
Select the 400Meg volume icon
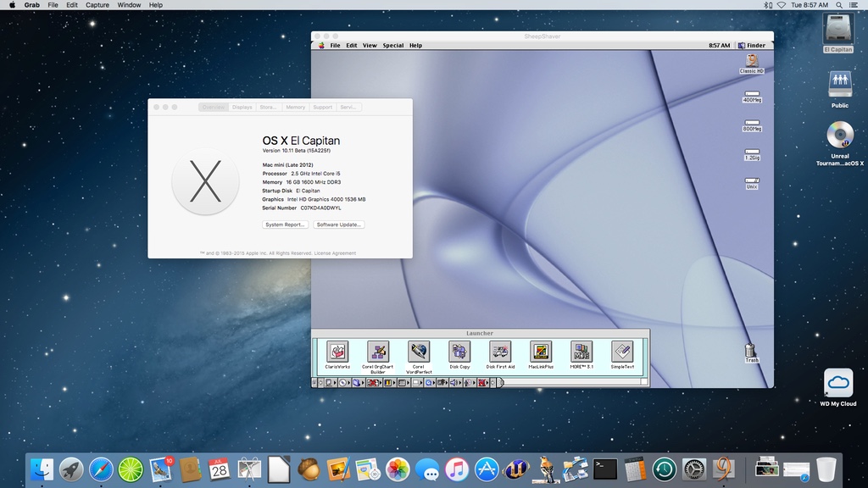pyautogui.click(x=752, y=97)
